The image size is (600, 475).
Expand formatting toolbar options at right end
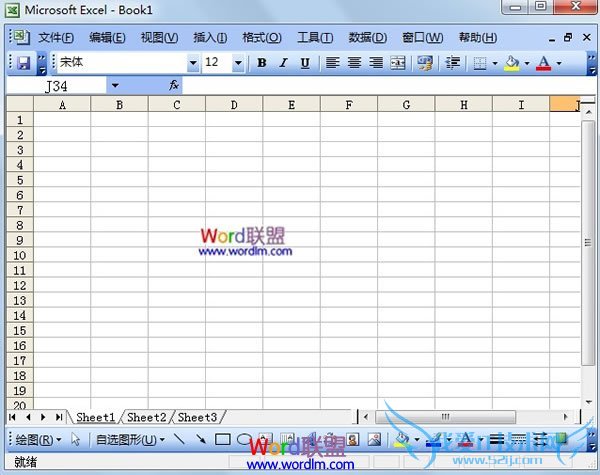coord(592,64)
